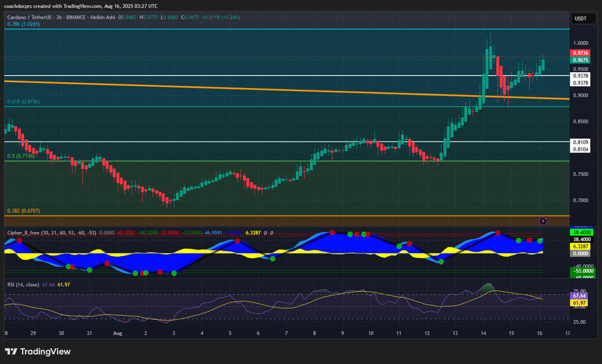Open the USDT currency selector
The image size is (602, 364).
tap(580, 18)
